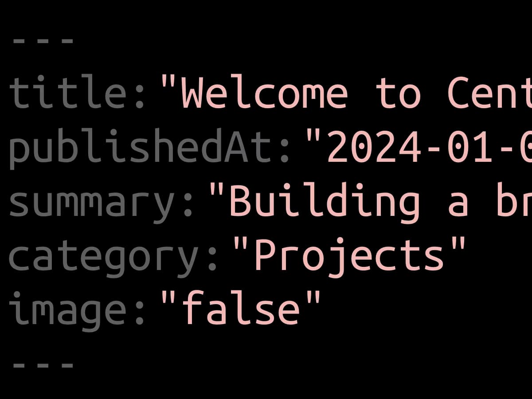532x399 pixels.
Task: Click the 2024-01 date value
Action: pyautogui.click(x=428, y=148)
